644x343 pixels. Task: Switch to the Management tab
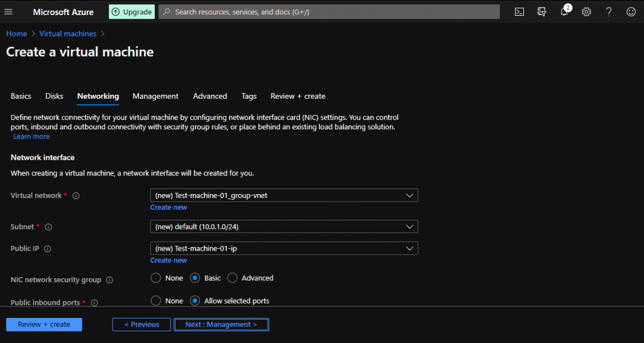click(155, 96)
